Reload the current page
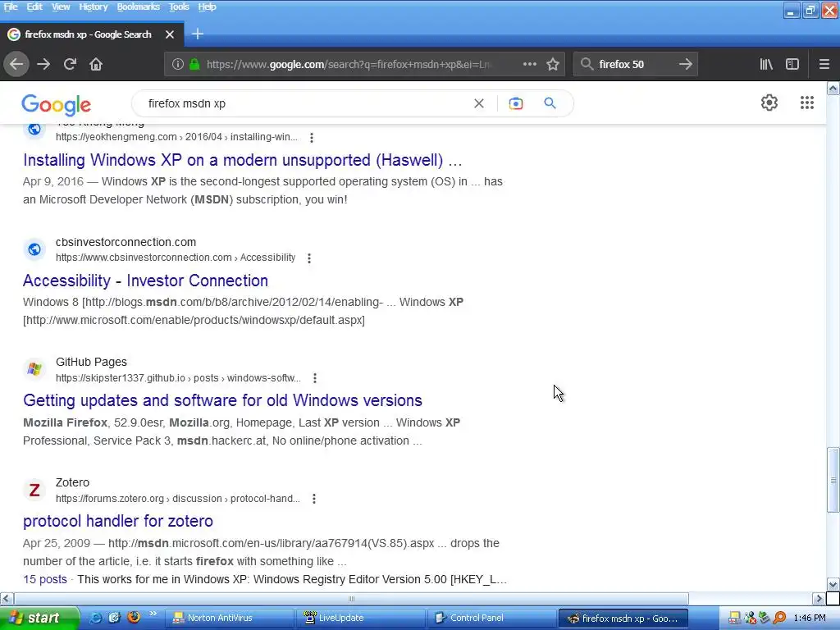Screen dimensions: 840x630 click(70, 64)
